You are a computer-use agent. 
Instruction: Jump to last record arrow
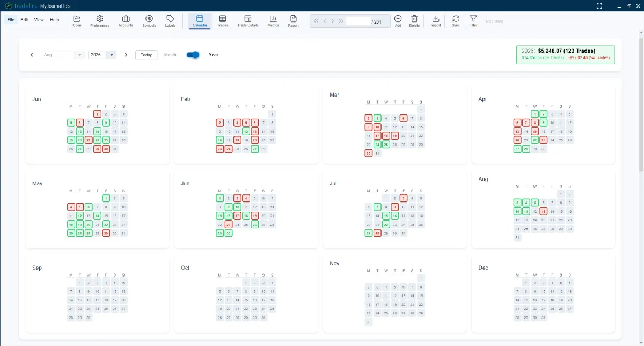(x=341, y=21)
